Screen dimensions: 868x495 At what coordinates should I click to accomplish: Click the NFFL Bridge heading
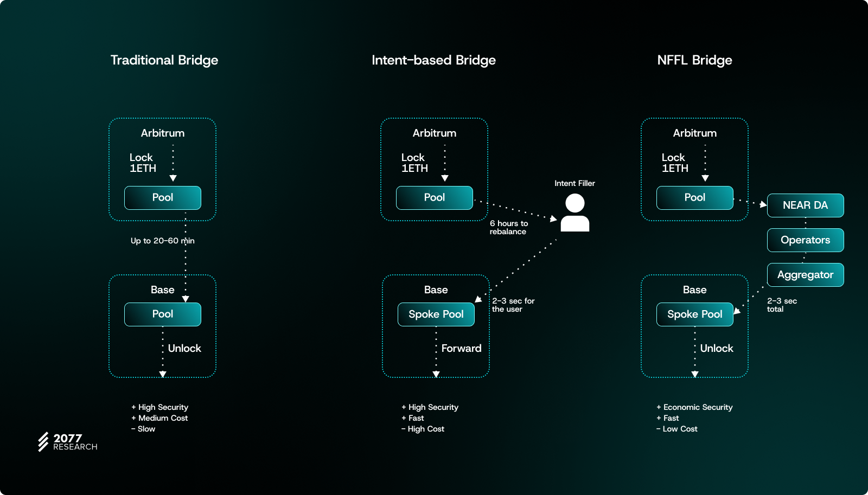click(694, 60)
